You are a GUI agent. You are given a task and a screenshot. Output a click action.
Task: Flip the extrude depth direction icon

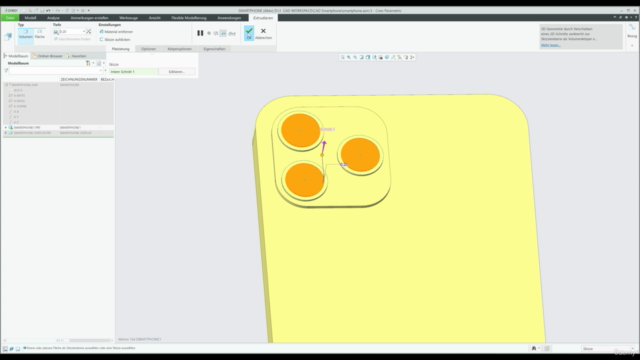click(89, 31)
